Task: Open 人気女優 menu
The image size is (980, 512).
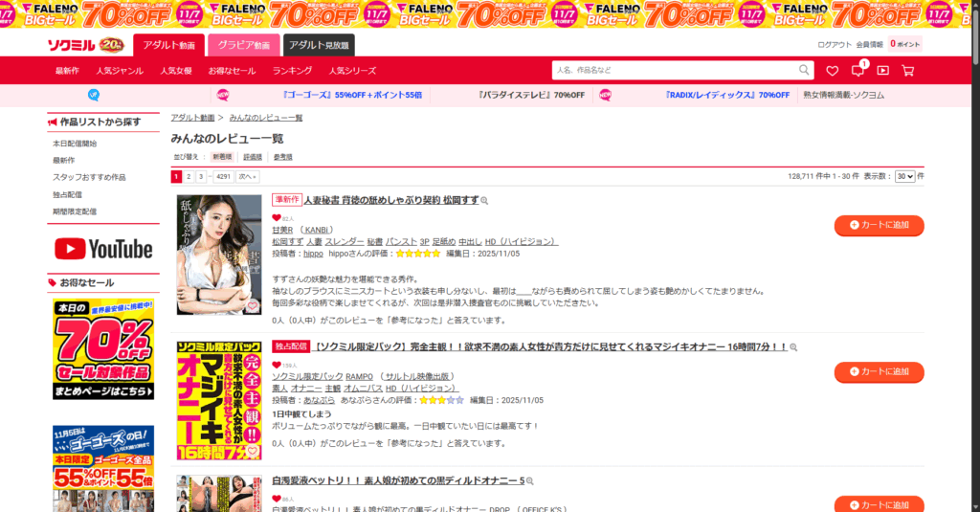Action: (176, 71)
